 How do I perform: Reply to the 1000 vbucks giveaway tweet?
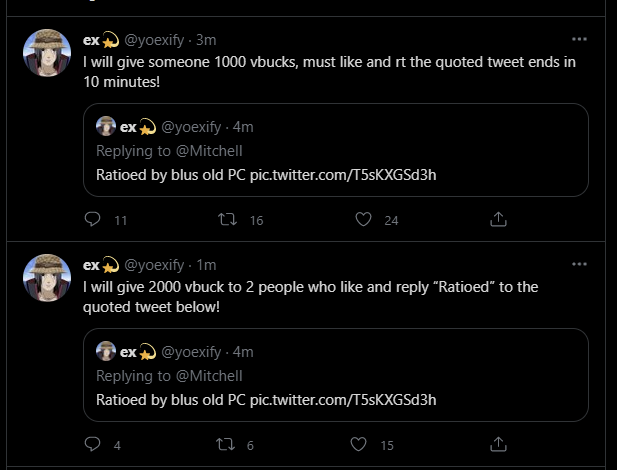[93, 220]
